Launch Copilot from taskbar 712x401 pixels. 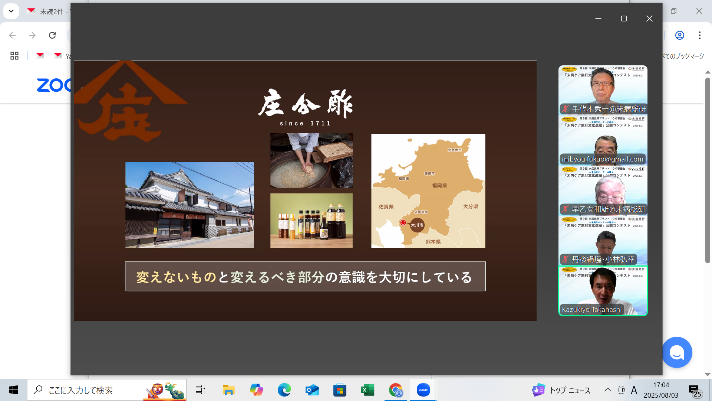256,390
